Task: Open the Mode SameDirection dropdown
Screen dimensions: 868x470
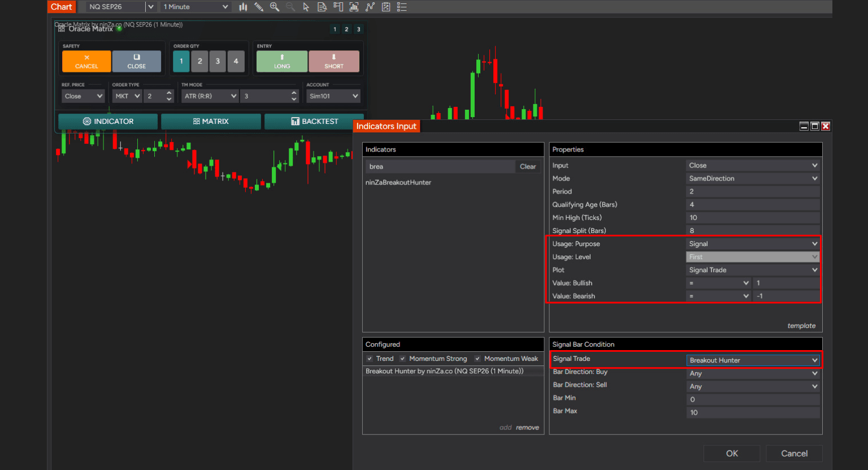Action: click(753, 179)
